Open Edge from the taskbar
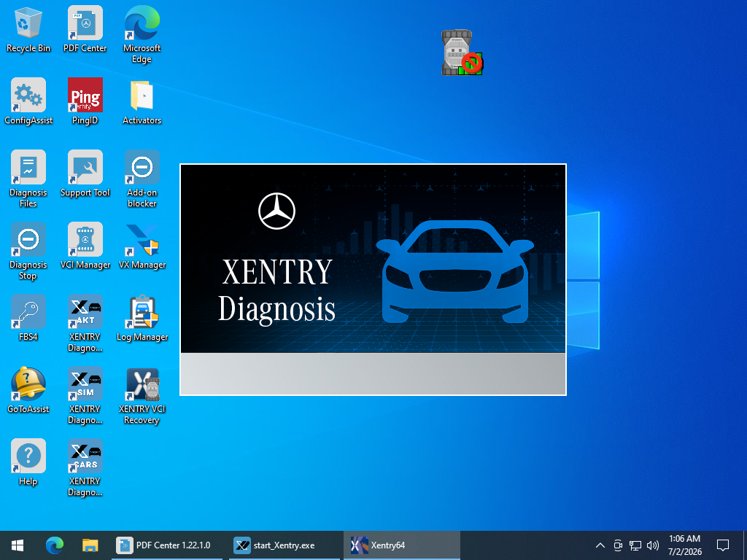 tap(54, 545)
